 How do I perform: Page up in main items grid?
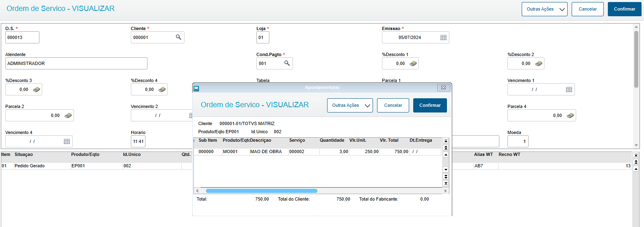(x=636, y=162)
